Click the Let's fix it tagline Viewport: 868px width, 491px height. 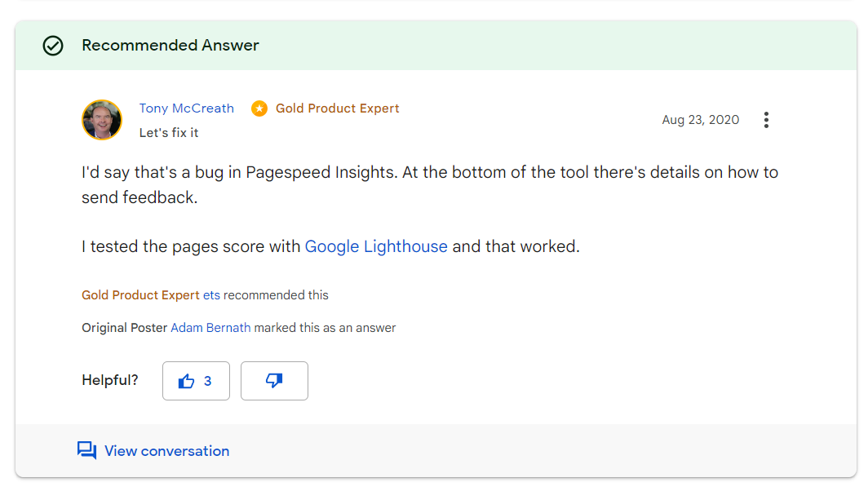coord(168,132)
